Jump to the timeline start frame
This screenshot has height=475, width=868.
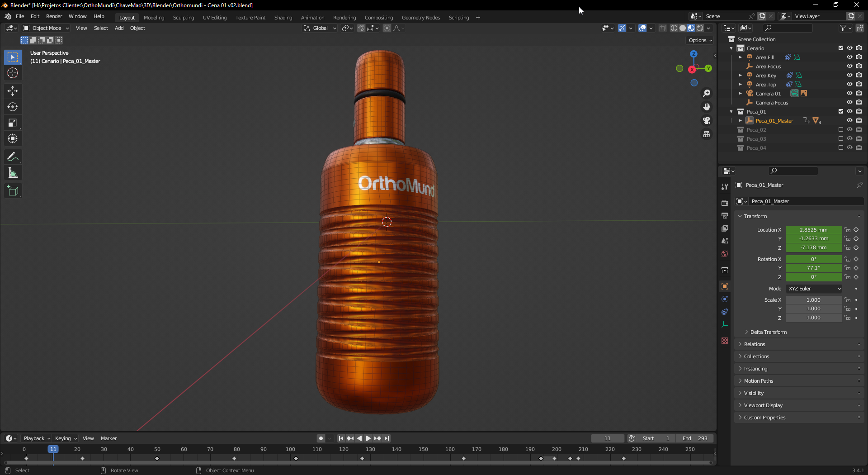(x=341, y=438)
